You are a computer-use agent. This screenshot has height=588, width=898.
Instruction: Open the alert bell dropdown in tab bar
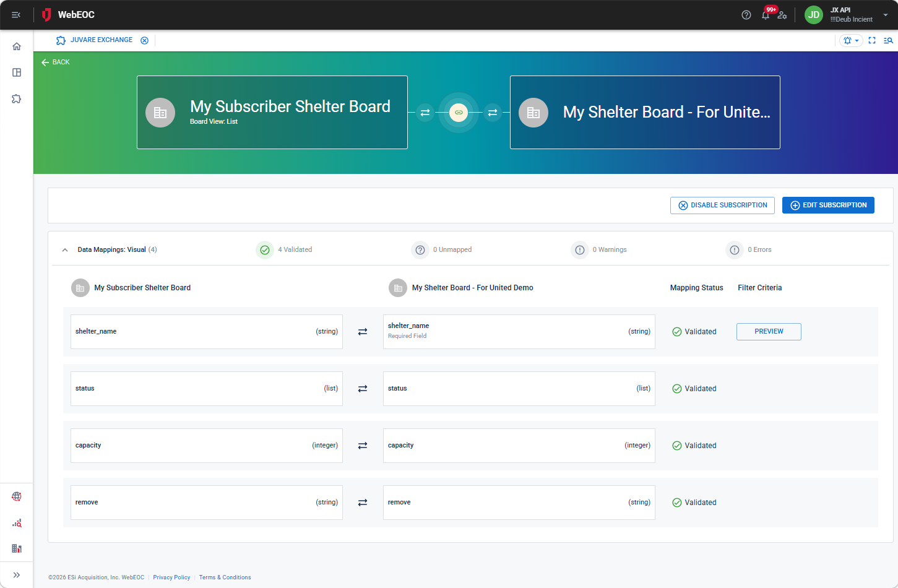(x=851, y=40)
